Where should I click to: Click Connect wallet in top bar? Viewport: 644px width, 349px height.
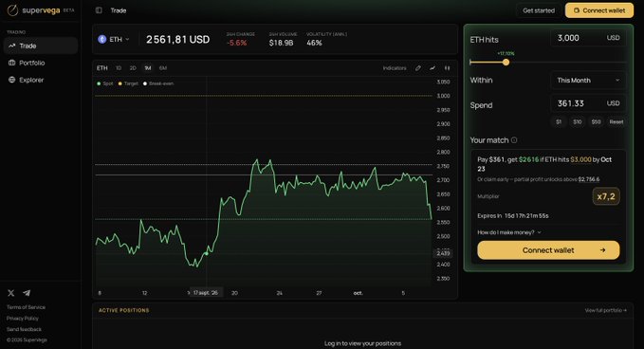(x=599, y=10)
